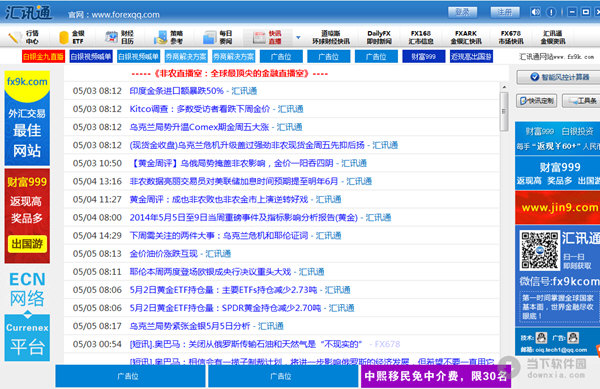Image resolution: width=600 pixels, height=389 pixels.
Task: Click the 财富999 ad button in ad row
Action: click(424, 57)
